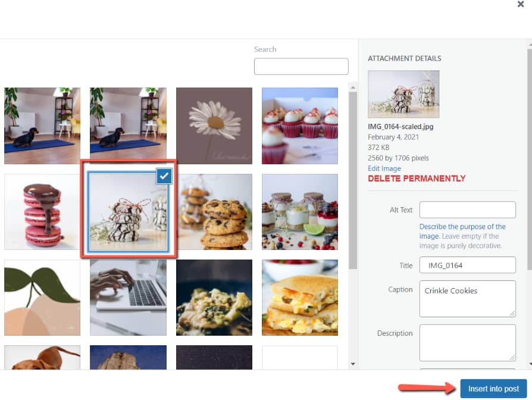This screenshot has height=400, width=532.
Task: Click the media grid scroll up arrow
Action: pos(353,87)
